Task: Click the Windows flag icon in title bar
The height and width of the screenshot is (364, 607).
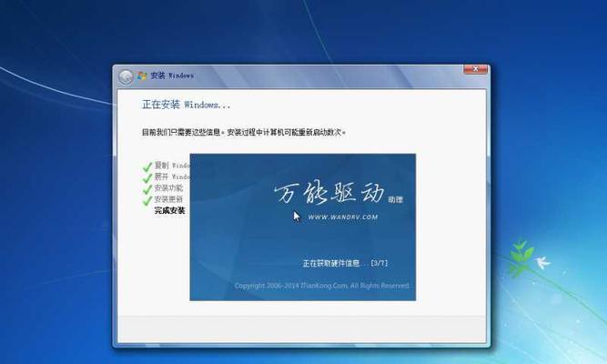Action: [142, 76]
